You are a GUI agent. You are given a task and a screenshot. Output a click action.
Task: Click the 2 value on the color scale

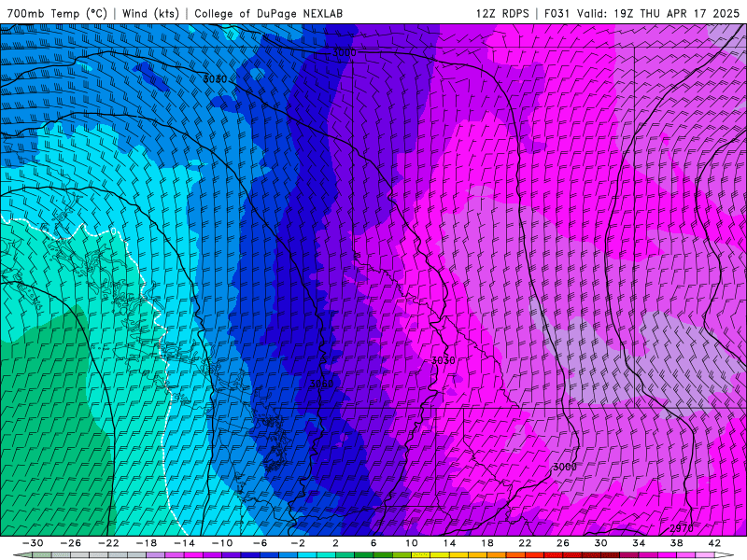tap(335, 543)
